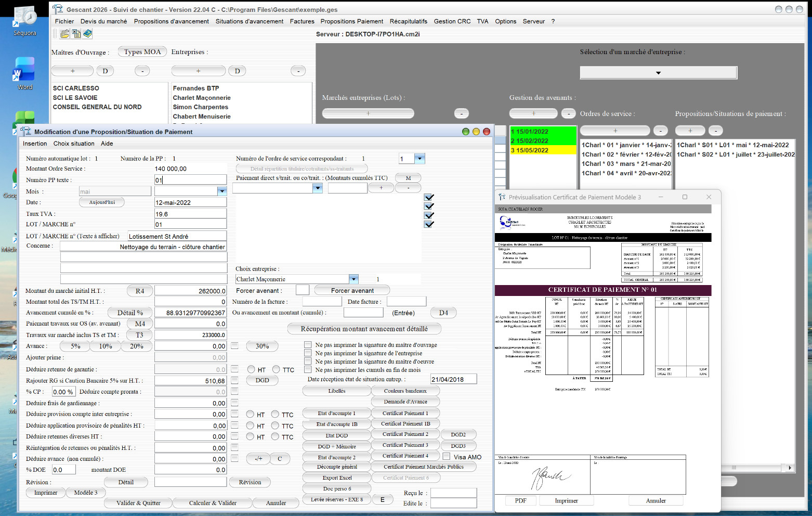This screenshot has width=812, height=516.
Task: Select 'Fernandes BTP' in Entreprises list
Action: (x=196, y=88)
